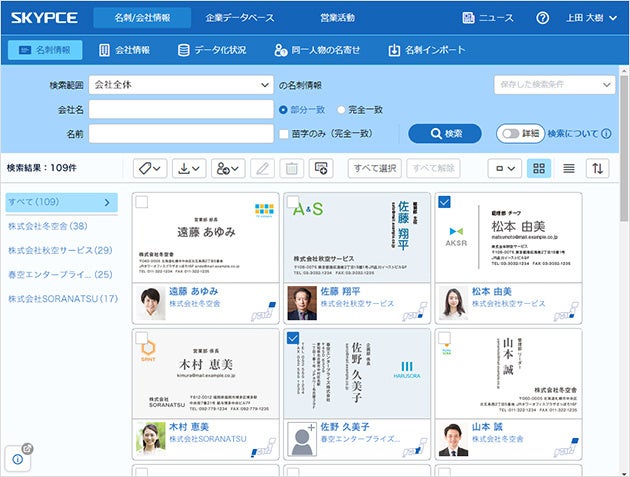
Task: Tick the checkbox on 木村 恵美 card
Action: [141, 338]
